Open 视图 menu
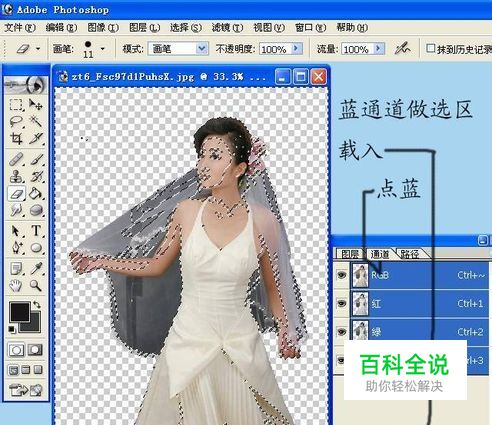The height and width of the screenshot is (425, 492). 269,27
